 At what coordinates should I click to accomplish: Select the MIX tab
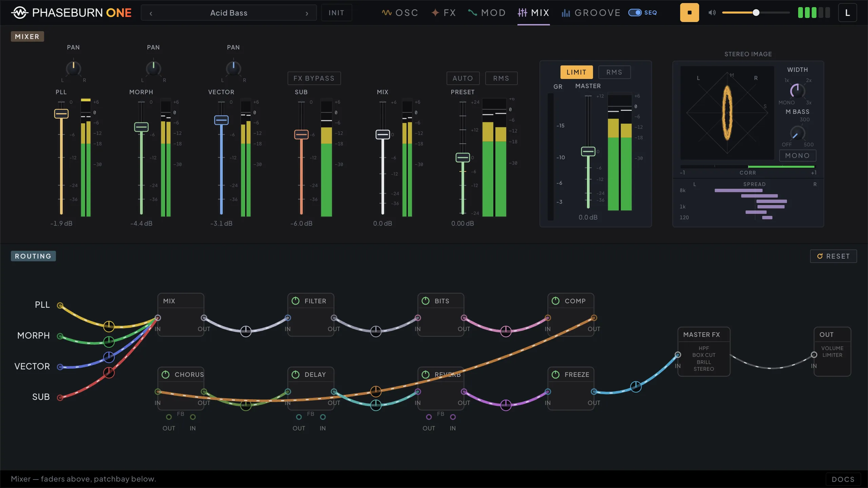533,13
